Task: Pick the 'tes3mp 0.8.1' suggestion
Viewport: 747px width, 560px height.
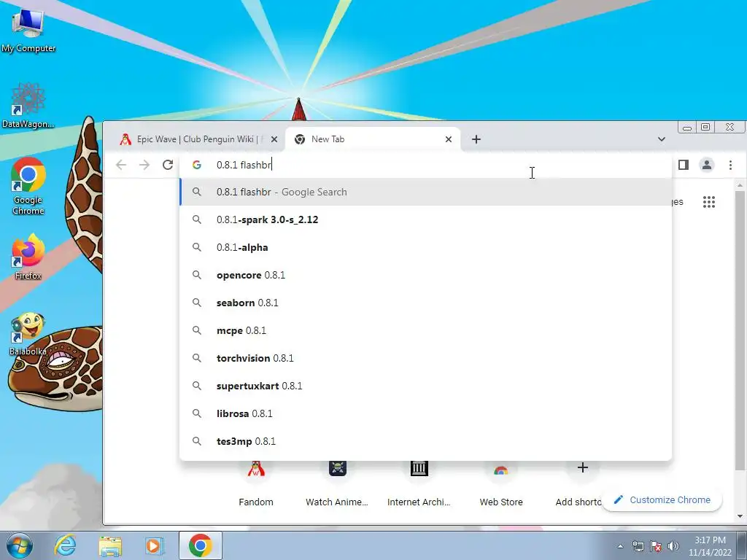Action: click(x=425, y=441)
